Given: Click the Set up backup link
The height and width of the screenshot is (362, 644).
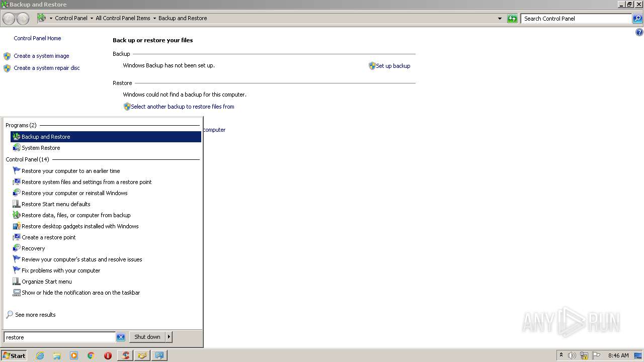Looking at the screenshot, I should [393, 66].
